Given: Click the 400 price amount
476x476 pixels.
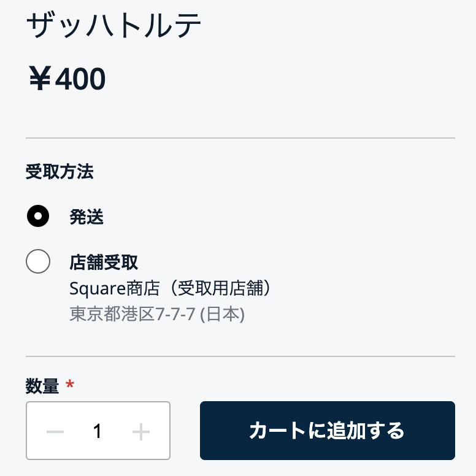Looking at the screenshot, I should coord(80,79).
